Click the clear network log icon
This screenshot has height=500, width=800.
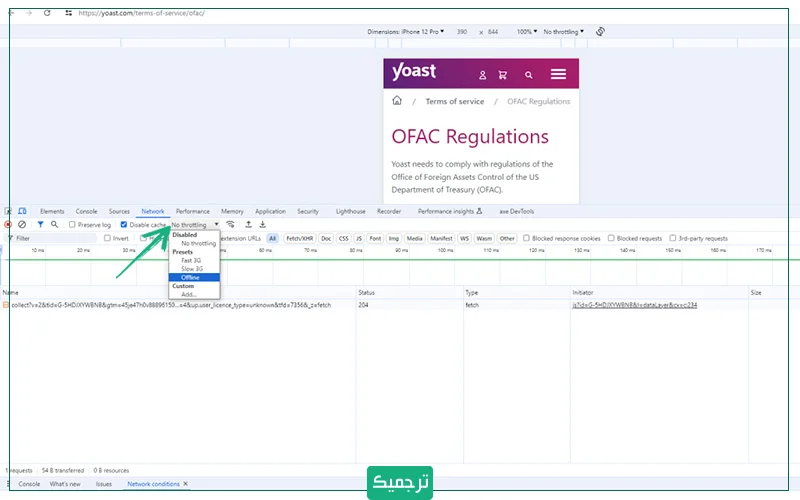pyautogui.click(x=22, y=224)
